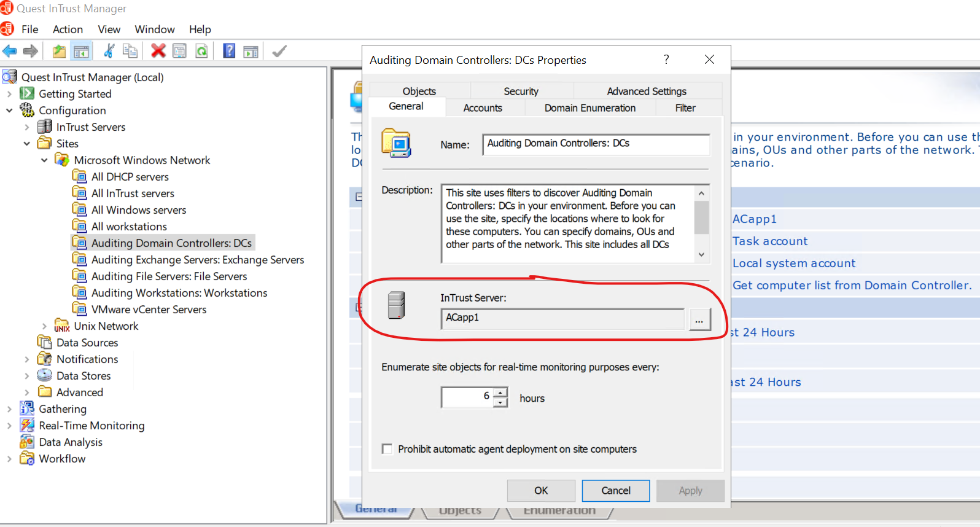Image resolution: width=980 pixels, height=527 pixels.
Task: Enable Prohibit automatic agent deployment checkbox
Action: (387, 449)
